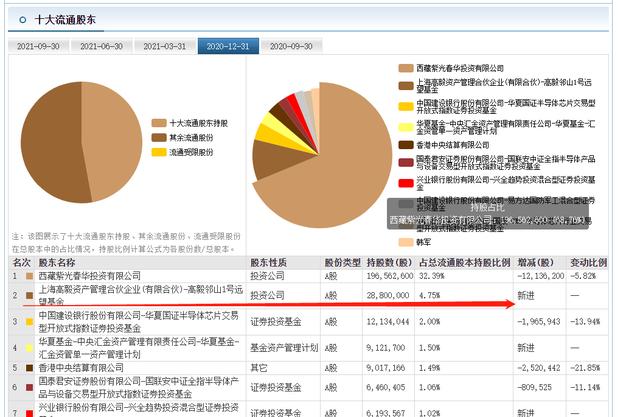
Task: Click row 5 dark brown color marker
Action: click(29, 368)
